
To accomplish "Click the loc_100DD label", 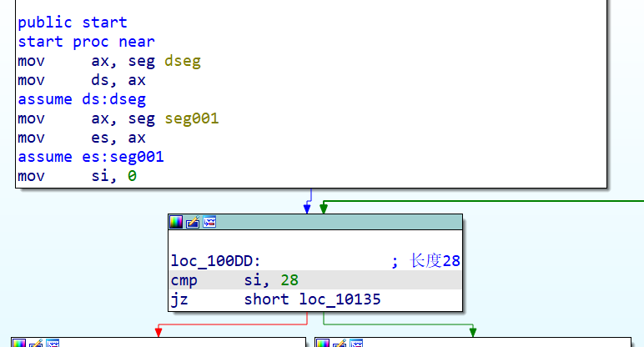I will click(215, 261).
